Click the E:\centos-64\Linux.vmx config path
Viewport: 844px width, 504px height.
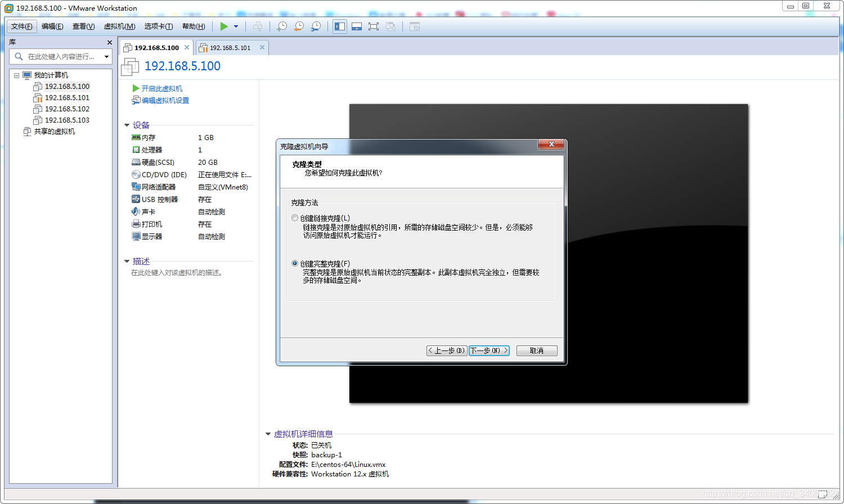tap(348, 464)
